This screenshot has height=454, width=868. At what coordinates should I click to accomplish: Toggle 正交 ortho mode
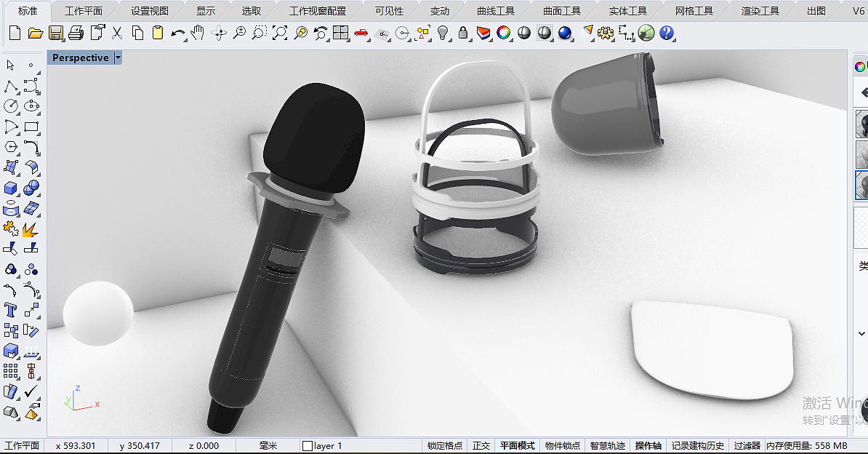point(481,445)
